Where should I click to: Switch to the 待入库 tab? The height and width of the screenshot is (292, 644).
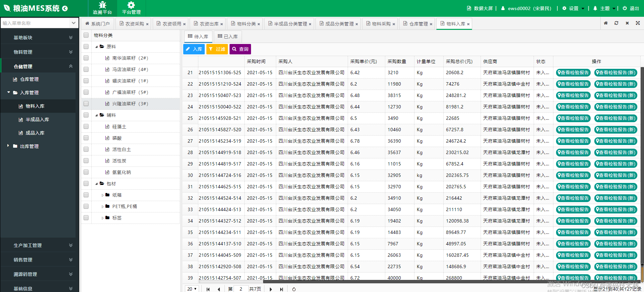coord(198,36)
